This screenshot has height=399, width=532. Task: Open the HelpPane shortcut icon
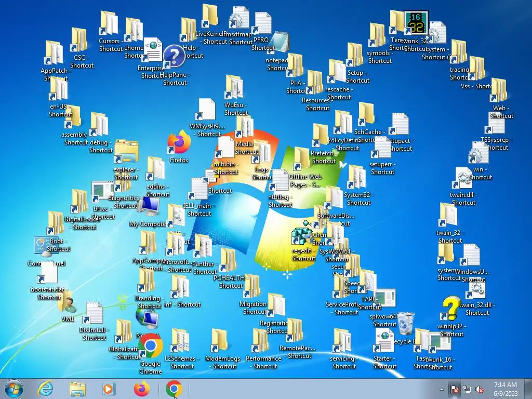click(174, 57)
